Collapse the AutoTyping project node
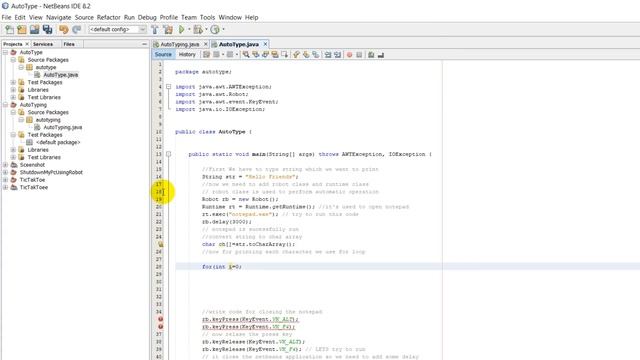 click(5, 105)
